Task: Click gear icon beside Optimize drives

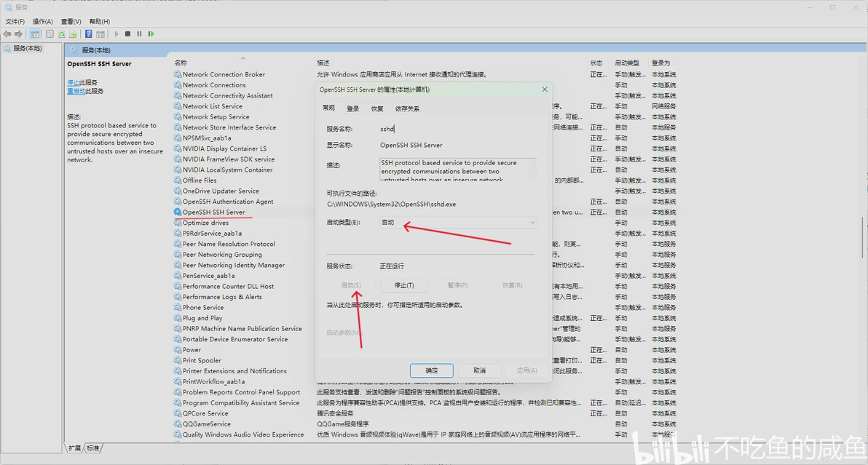Action: click(178, 223)
